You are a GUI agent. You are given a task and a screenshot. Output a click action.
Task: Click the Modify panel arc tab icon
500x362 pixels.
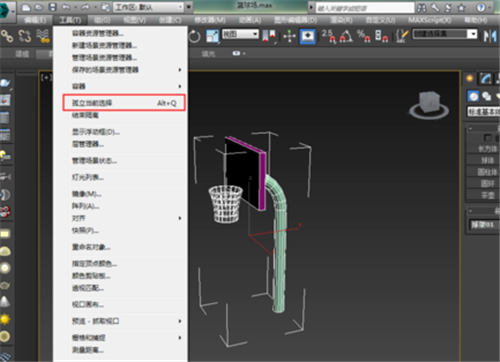tap(486, 79)
